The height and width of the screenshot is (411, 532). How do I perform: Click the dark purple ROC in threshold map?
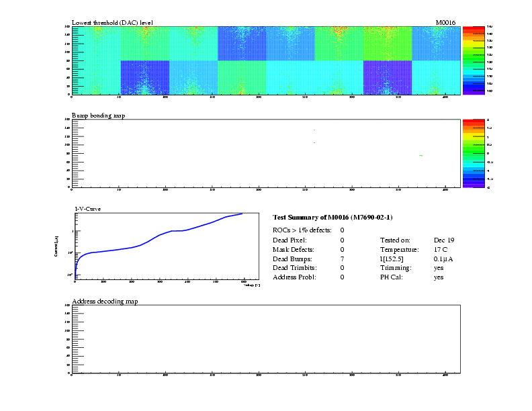[388, 77]
